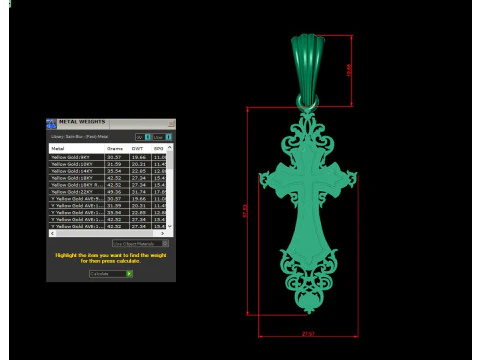480x360 pixels.
Task: Click the DWT column header
Action: 140,148
